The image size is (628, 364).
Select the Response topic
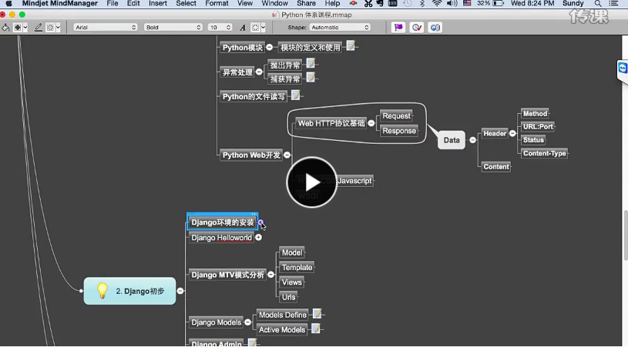tap(399, 131)
